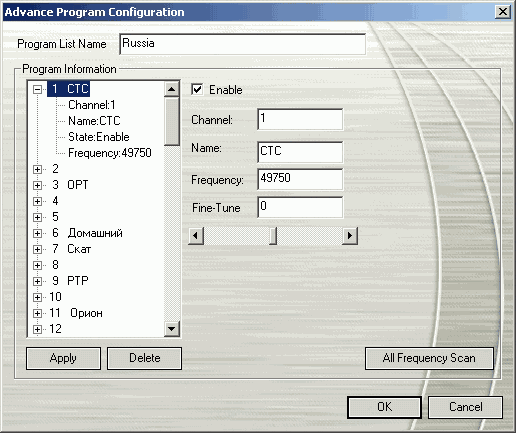This screenshot has width=516, height=433.
Task: Click in Program List Name field
Action: pyautogui.click(x=243, y=44)
